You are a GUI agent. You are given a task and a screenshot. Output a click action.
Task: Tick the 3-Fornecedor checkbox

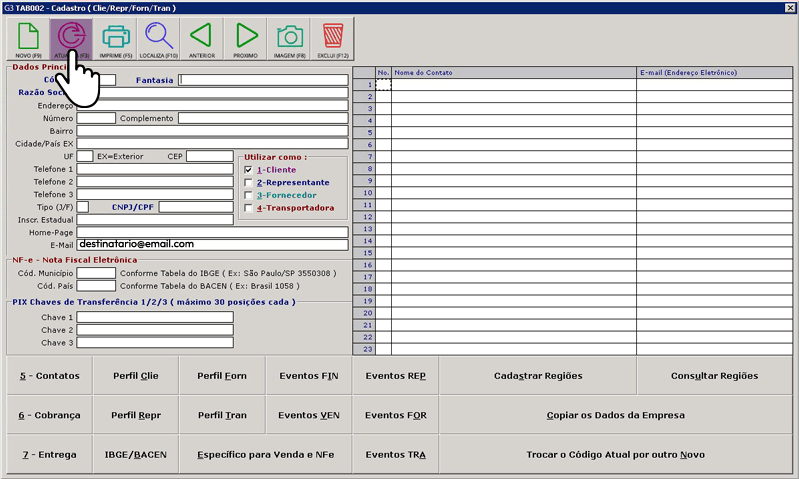(x=248, y=196)
